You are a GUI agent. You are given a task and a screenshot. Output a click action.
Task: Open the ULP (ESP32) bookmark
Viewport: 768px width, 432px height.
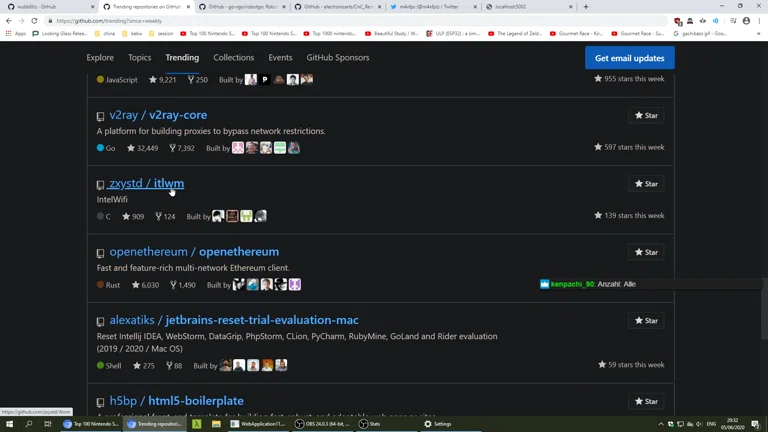tap(453, 34)
